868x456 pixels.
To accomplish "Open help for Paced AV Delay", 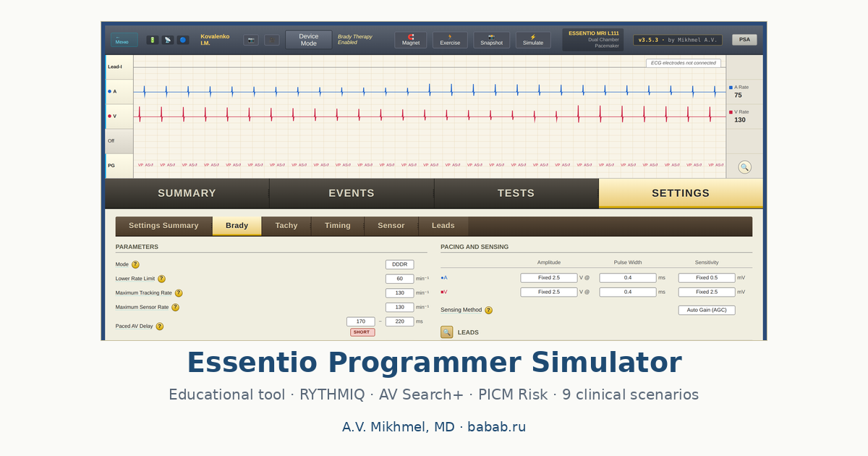I will [160, 326].
